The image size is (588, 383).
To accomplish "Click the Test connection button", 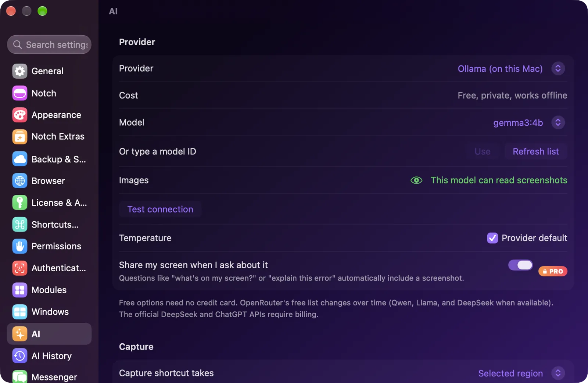I will [160, 209].
